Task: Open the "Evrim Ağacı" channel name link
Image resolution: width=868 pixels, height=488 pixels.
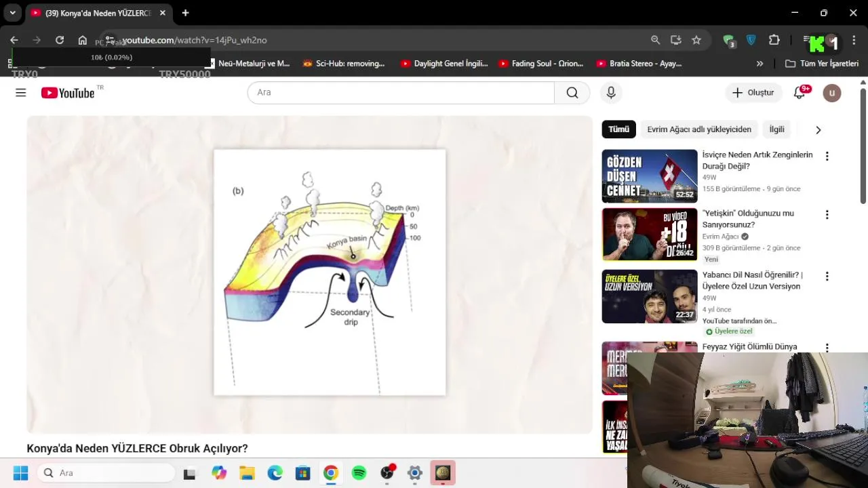Action: pyautogui.click(x=720, y=237)
